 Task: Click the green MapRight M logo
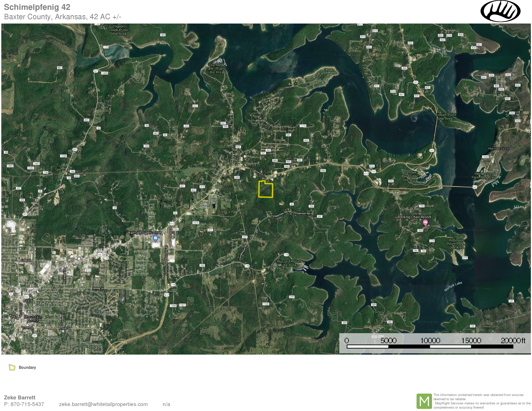(x=424, y=401)
